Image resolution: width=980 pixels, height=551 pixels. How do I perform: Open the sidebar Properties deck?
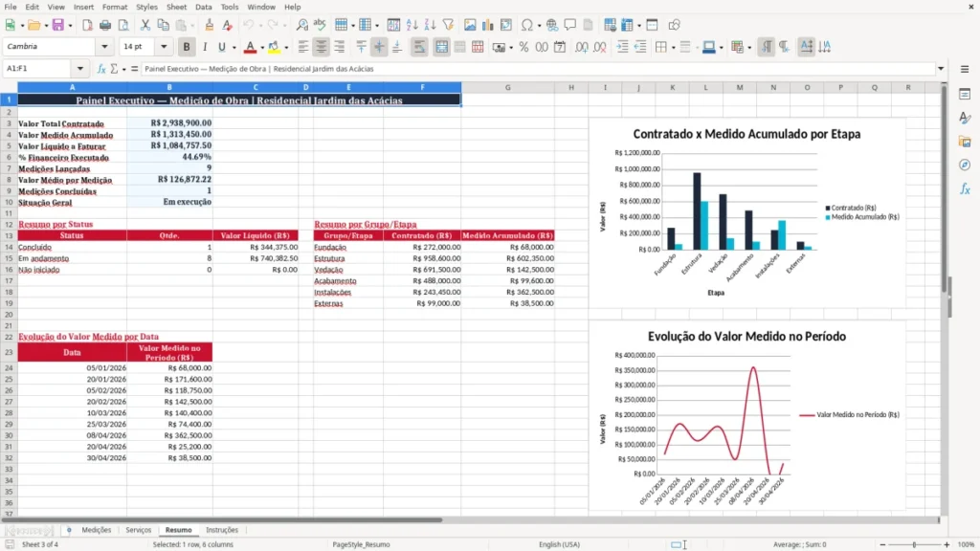[x=965, y=94]
